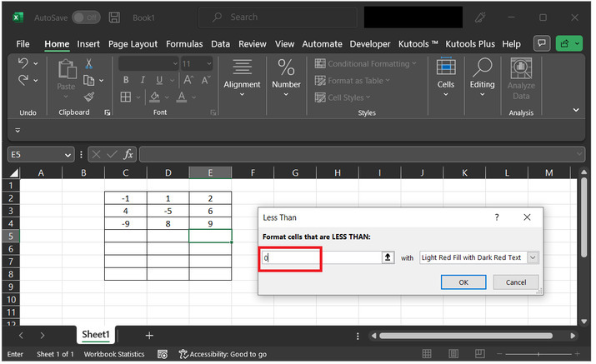Select the Sheet1 tab
Image resolution: width=596 pixels, height=364 pixels.
(x=96, y=334)
